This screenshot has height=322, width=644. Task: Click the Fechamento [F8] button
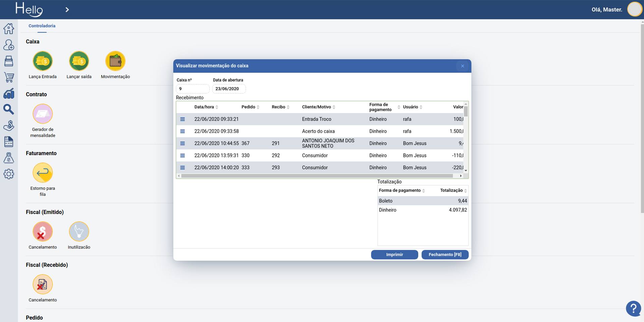pyautogui.click(x=445, y=255)
